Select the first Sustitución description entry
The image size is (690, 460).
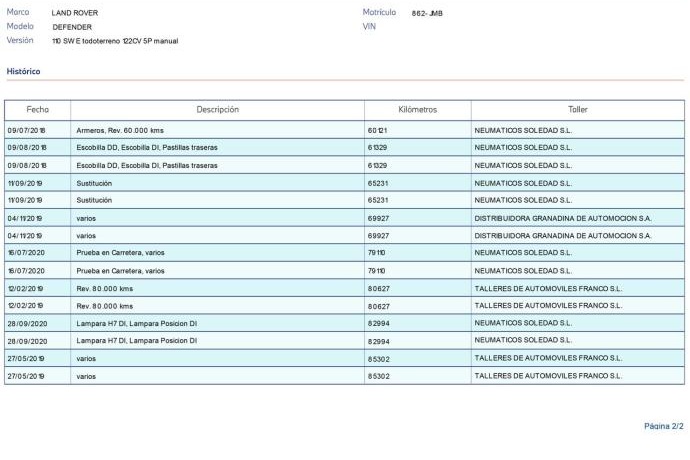94,184
